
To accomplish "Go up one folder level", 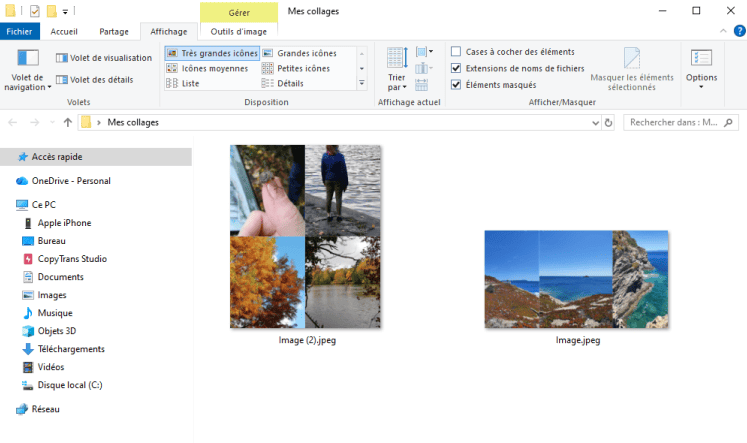I will pos(68,122).
